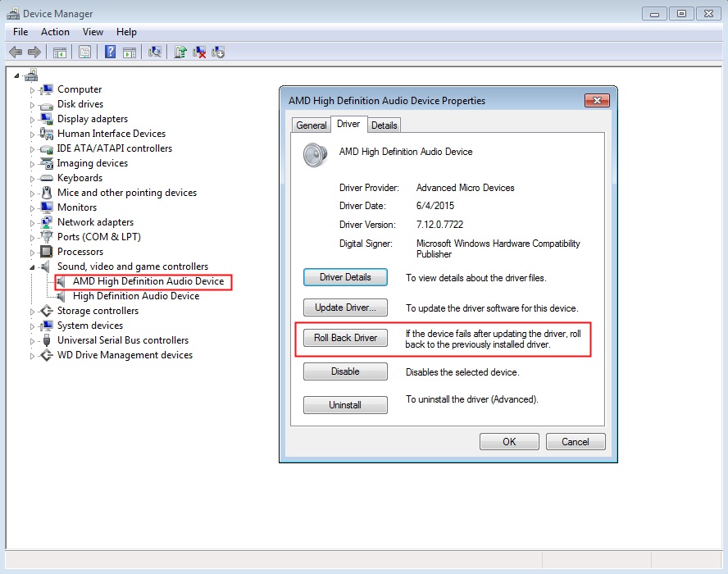
Task: Click Show/Hide Console Tree toolbar icon
Action: 59,52
